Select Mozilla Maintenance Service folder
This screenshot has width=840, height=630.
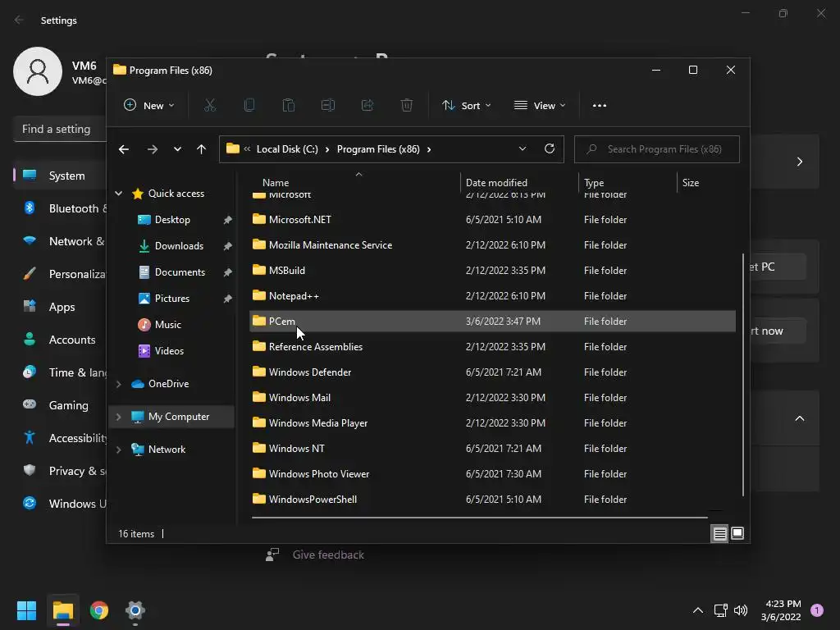pyautogui.click(x=492, y=244)
